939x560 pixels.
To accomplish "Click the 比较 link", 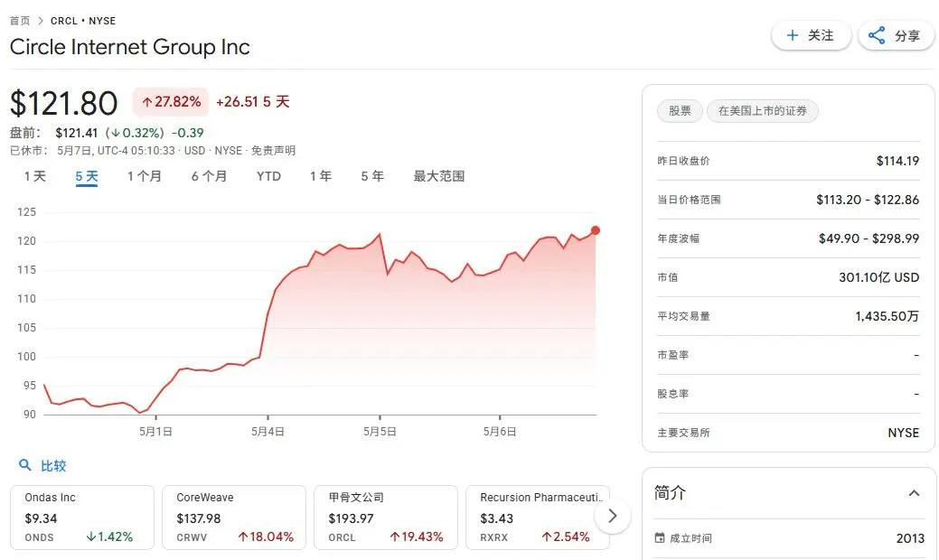I will [53, 465].
